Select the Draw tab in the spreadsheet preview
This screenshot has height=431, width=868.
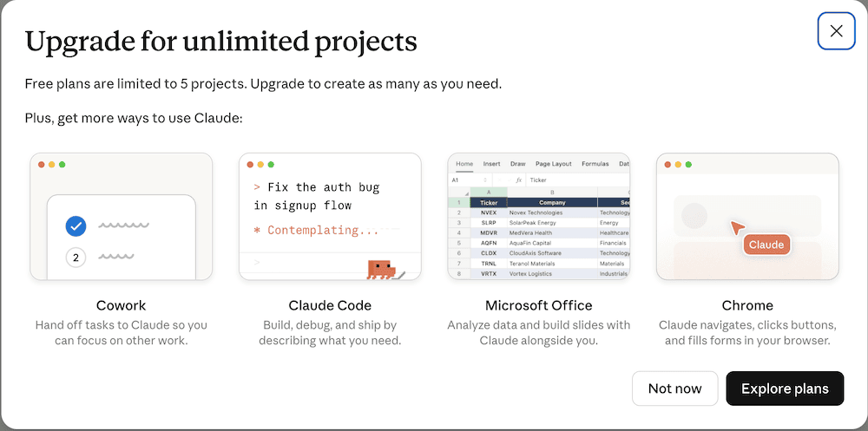[517, 164]
